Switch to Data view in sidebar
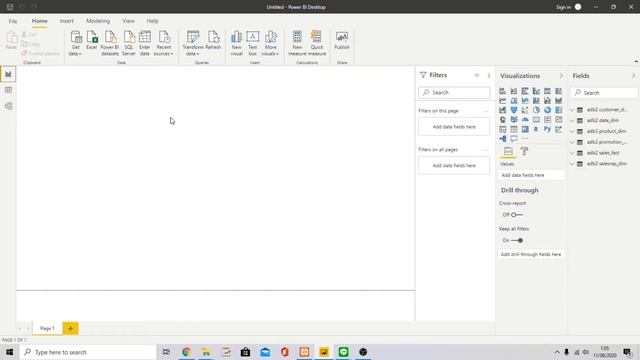 point(8,90)
